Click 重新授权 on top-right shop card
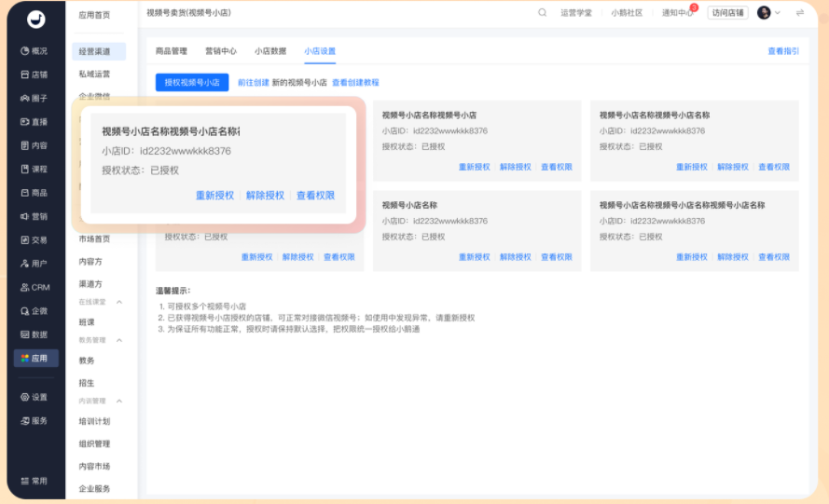 [692, 167]
